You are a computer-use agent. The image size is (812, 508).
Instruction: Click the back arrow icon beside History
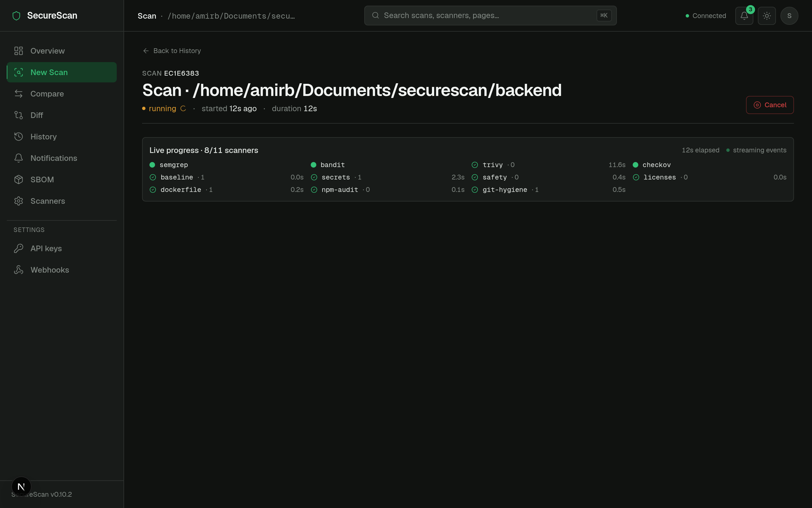coord(146,51)
